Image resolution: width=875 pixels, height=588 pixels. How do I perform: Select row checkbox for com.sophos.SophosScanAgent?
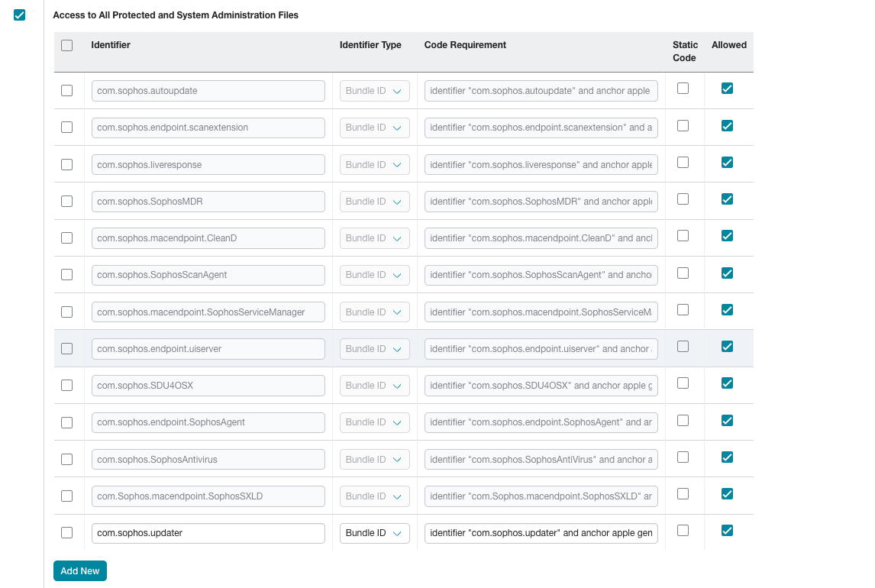pyautogui.click(x=67, y=274)
